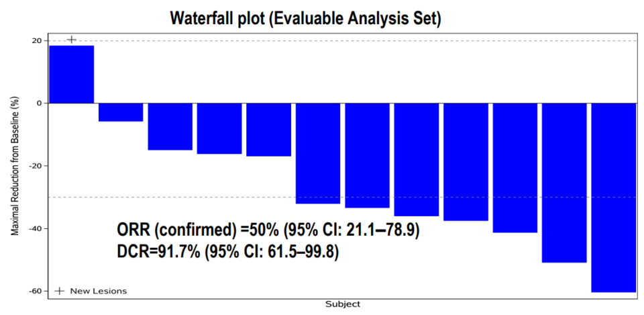Click the second-to-last bar on the right
The image size is (644, 315).
pyautogui.click(x=564, y=182)
